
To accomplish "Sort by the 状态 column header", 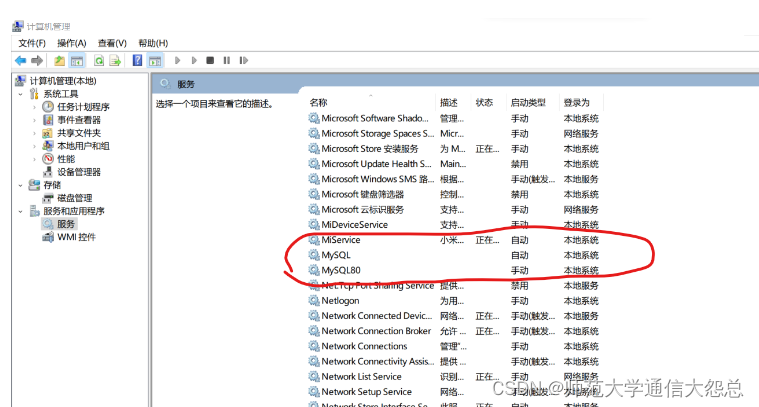I will point(484,103).
